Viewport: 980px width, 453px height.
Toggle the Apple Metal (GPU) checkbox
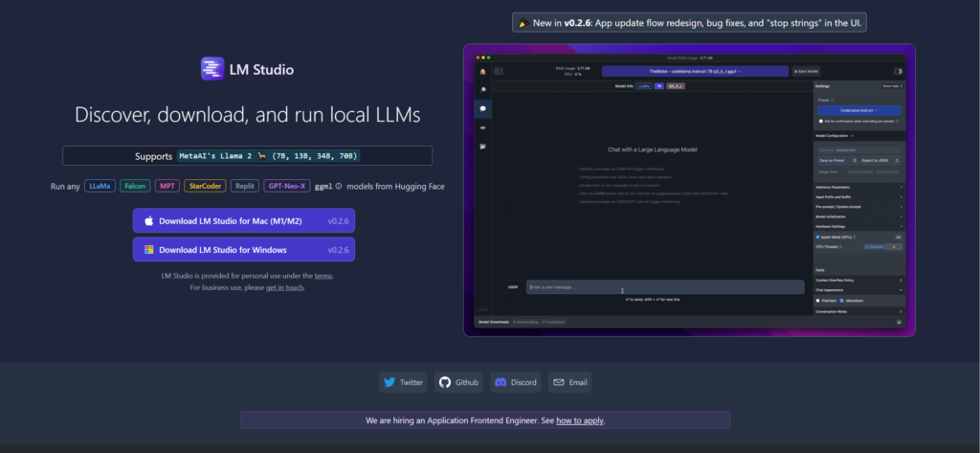click(817, 236)
